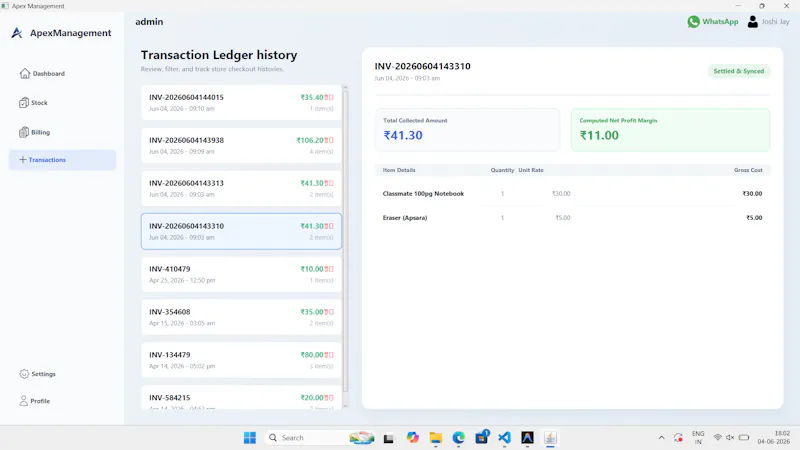This screenshot has width=800, height=450.
Task: Click the Unit Rate column header
Action: [531, 170]
